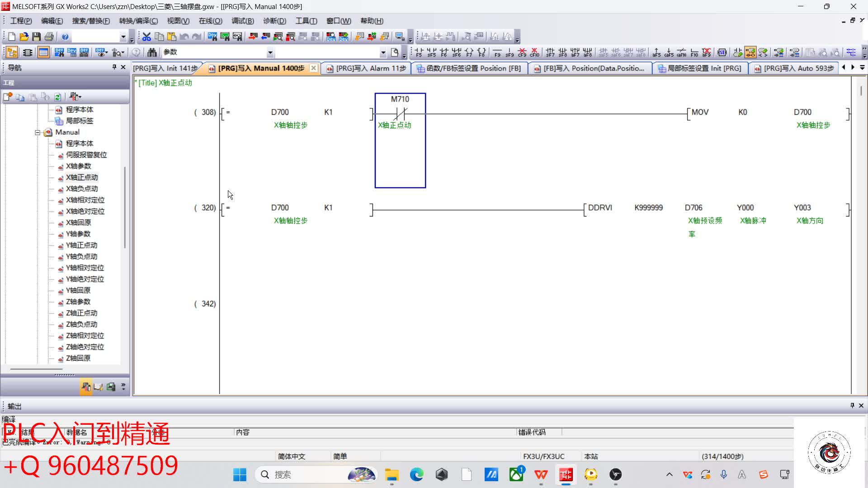
Task: Insert a coil with F7 icon
Action: 469,52
